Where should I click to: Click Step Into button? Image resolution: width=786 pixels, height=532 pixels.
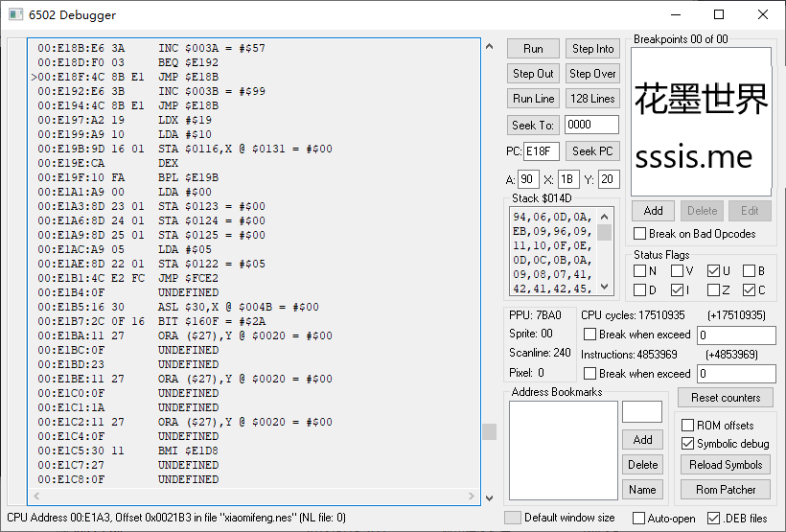point(592,49)
